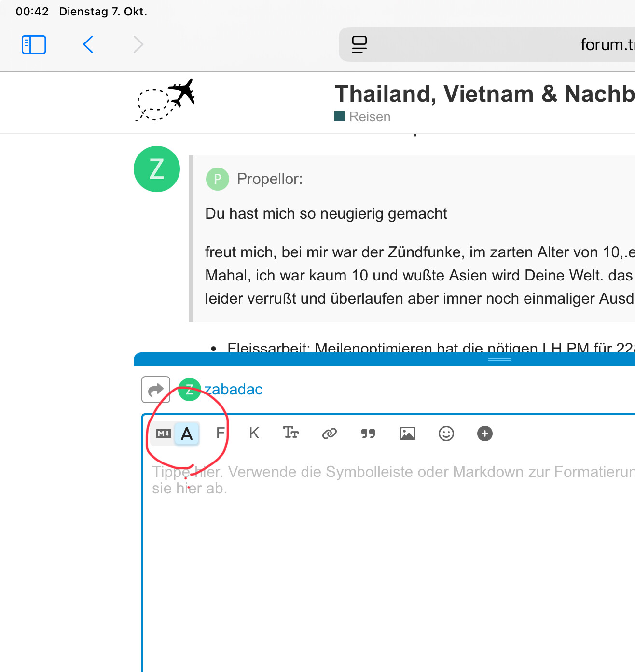The height and width of the screenshot is (672, 635).
Task: Open the Safari page menu icon
Action: 359,44
